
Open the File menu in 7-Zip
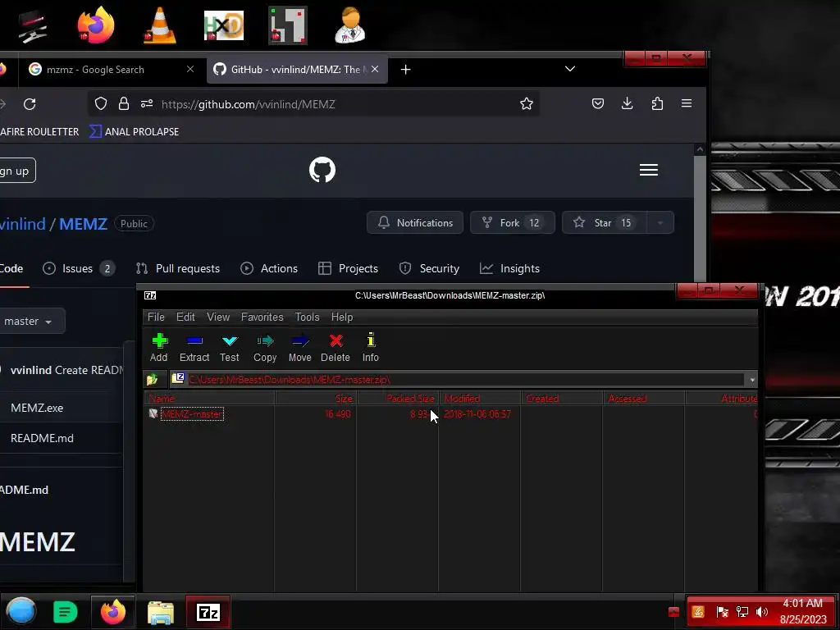point(156,317)
